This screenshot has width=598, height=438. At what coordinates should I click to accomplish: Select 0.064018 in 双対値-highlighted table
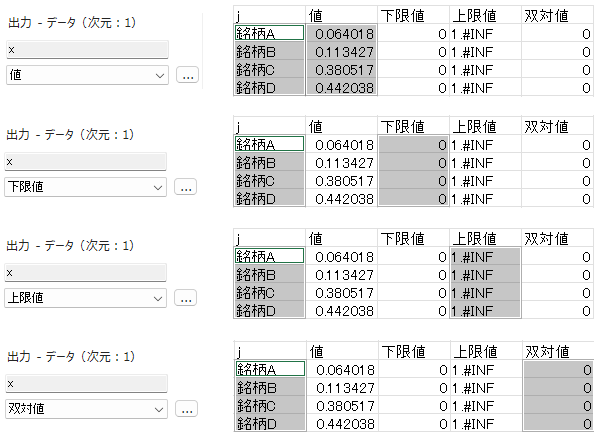pos(342,370)
